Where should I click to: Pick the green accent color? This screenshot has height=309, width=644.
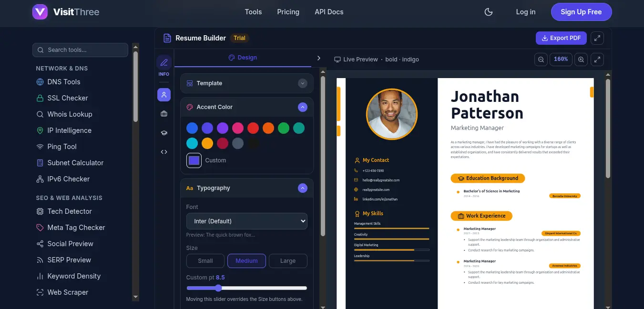(284, 128)
